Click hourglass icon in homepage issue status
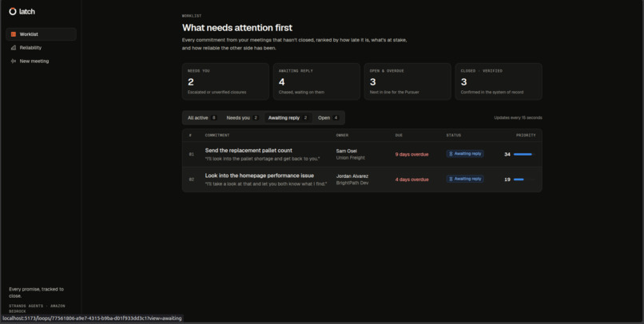 coord(451,179)
